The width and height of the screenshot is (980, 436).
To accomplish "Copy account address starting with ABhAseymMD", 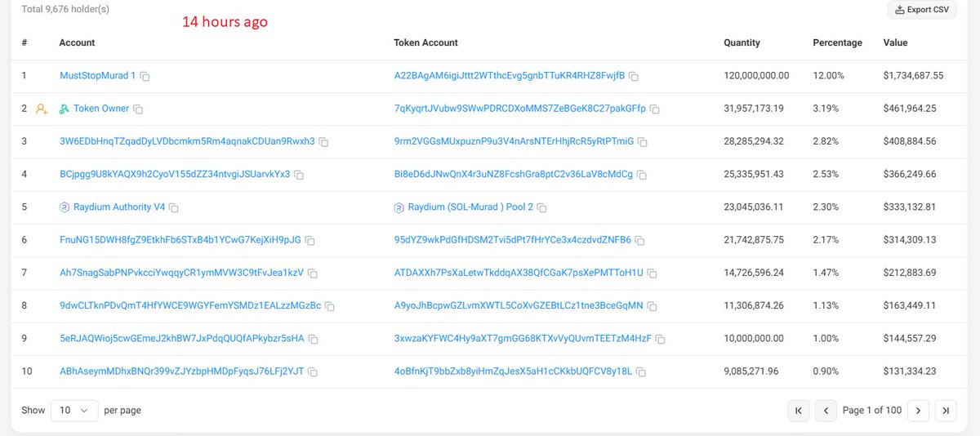I will pyautogui.click(x=313, y=372).
